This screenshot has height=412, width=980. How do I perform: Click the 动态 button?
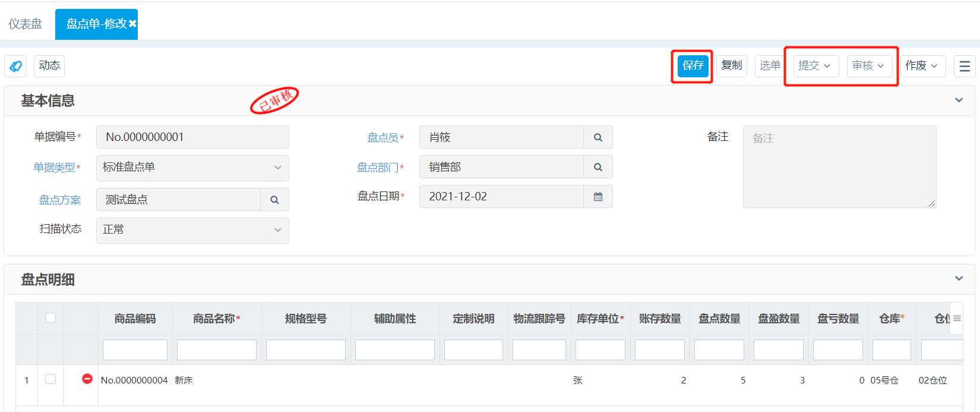[x=49, y=66]
